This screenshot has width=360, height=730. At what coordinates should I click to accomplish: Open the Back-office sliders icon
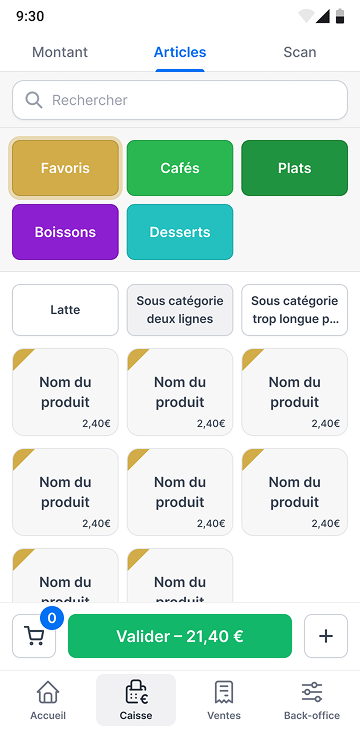[x=312, y=692]
